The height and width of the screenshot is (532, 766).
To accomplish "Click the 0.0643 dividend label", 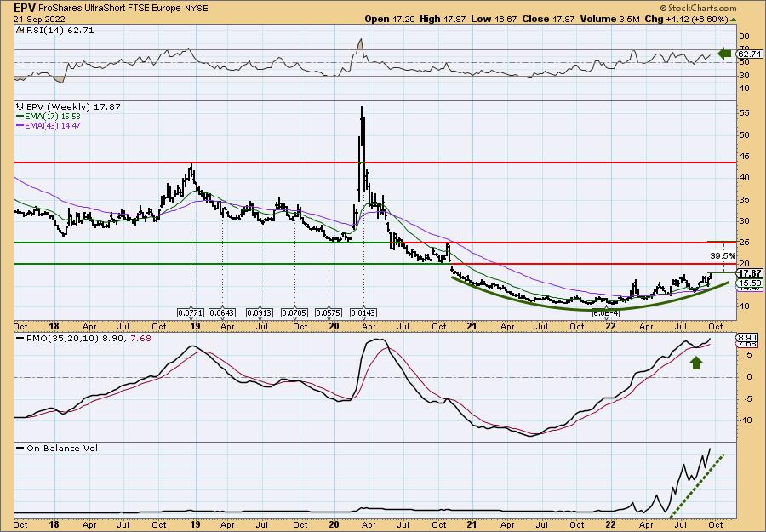I will 222,312.
